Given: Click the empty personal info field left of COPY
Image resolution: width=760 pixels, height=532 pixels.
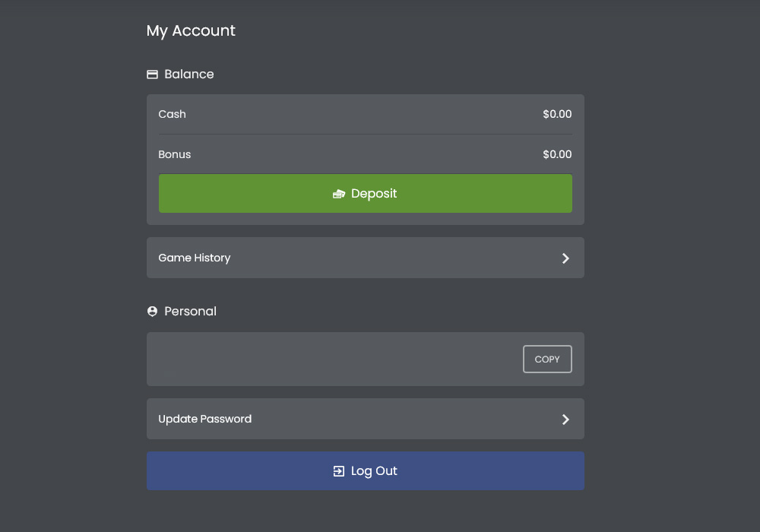Looking at the screenshot, I should [x=334, y=359].
